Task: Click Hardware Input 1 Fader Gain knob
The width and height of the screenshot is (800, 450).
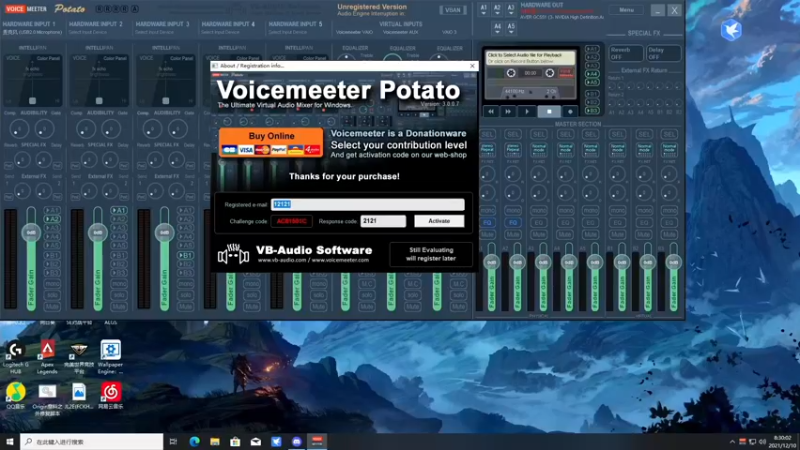Action: pyautogui.click(x=31, y=232)
